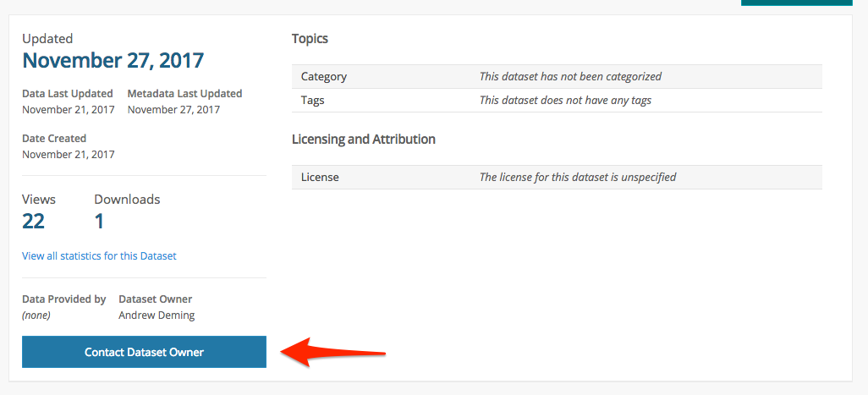
Task: Select the Topics section heading
Action: [310, 39]
